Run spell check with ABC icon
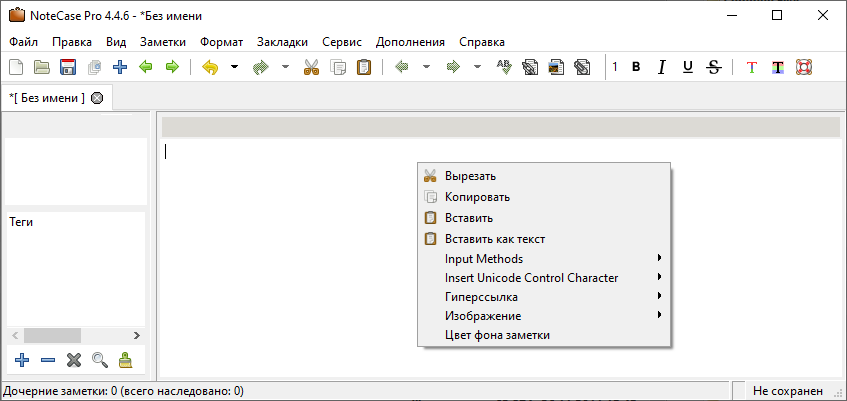The image size is (847, 401). [504, 68]
